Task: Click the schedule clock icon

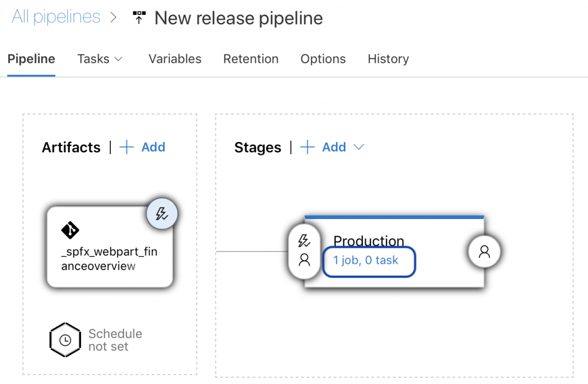Action: point(65,340)
